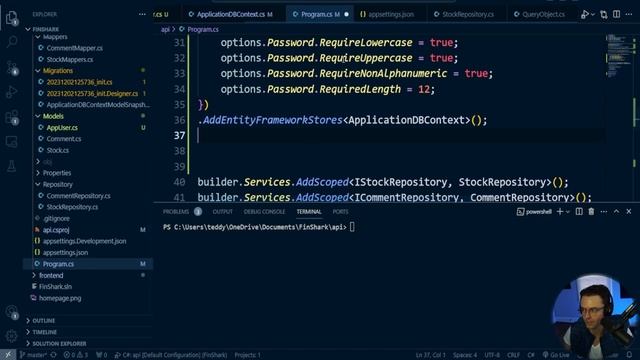Open terminal panel more actions ellipsis
Screen dimensions: 640x360
pyautogui.click(x=604, y=211)
